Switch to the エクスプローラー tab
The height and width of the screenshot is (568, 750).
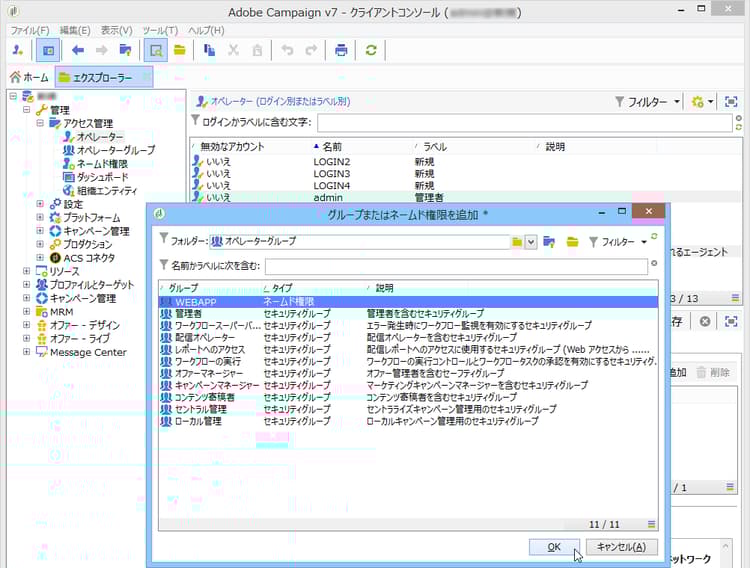pyautogui.click(x=104, y=77)
